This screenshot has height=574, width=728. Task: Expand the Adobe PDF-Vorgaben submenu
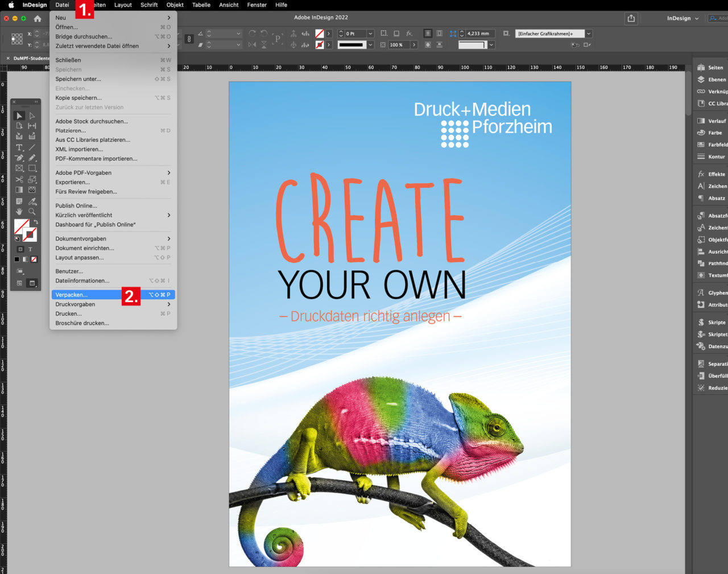pyautogui.click(x=82, y=172)
